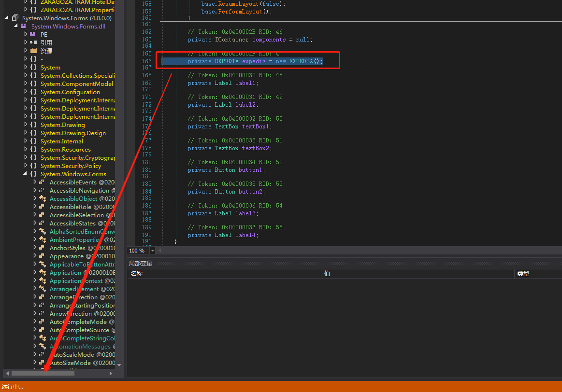Click the 运行中... status bar text
This screenshot has height=392, width=562.
coord(12,387)
